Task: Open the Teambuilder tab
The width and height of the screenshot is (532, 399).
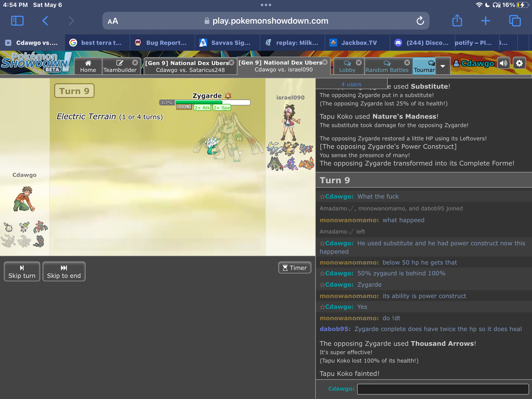Action: tap(120, 66)
